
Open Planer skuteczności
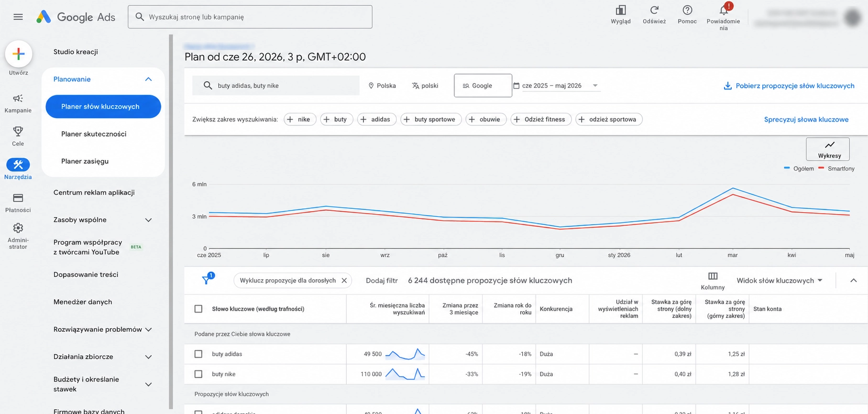[x=94, y=134]
